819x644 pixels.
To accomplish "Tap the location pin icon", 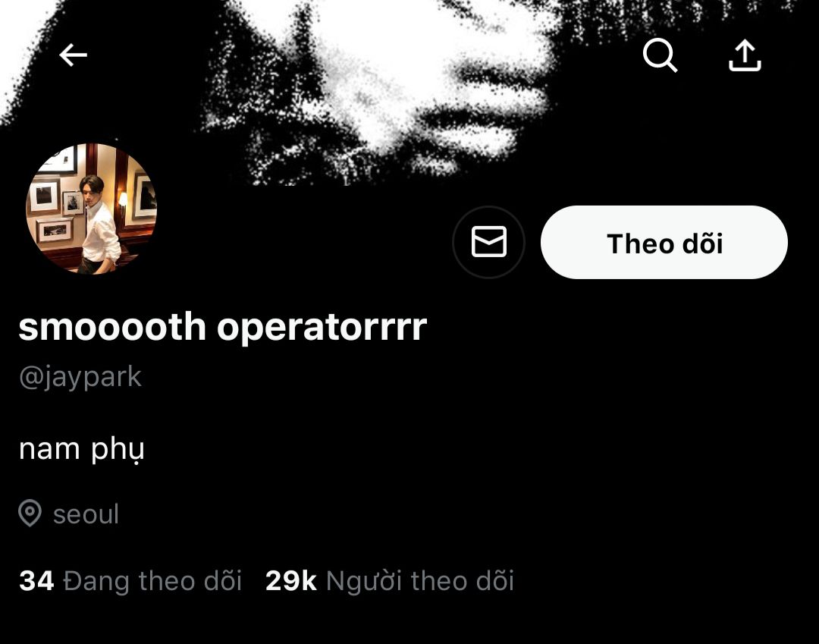I will (30, 514).
